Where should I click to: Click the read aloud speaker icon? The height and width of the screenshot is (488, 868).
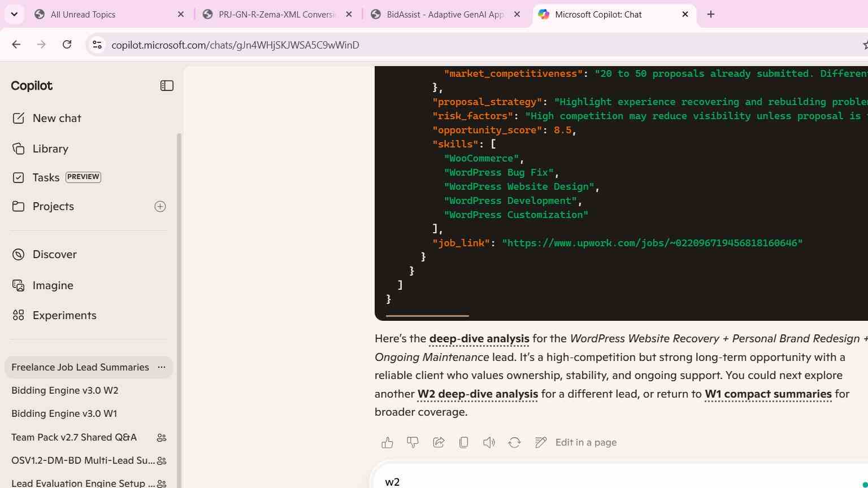(x=489, y=443)
